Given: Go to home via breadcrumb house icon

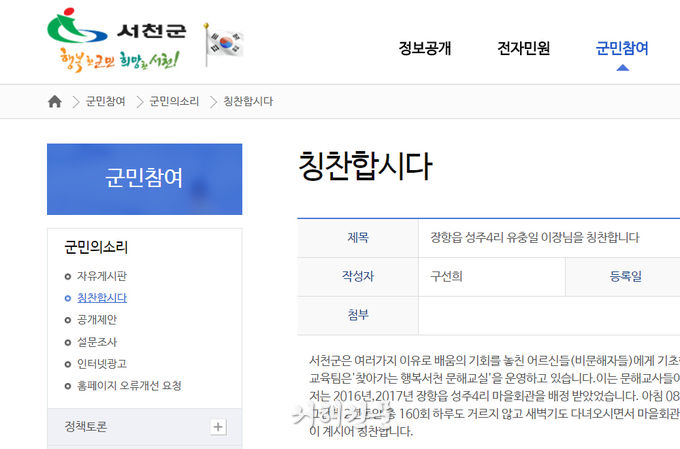Looking at the screenshot, I should [55, 102].
